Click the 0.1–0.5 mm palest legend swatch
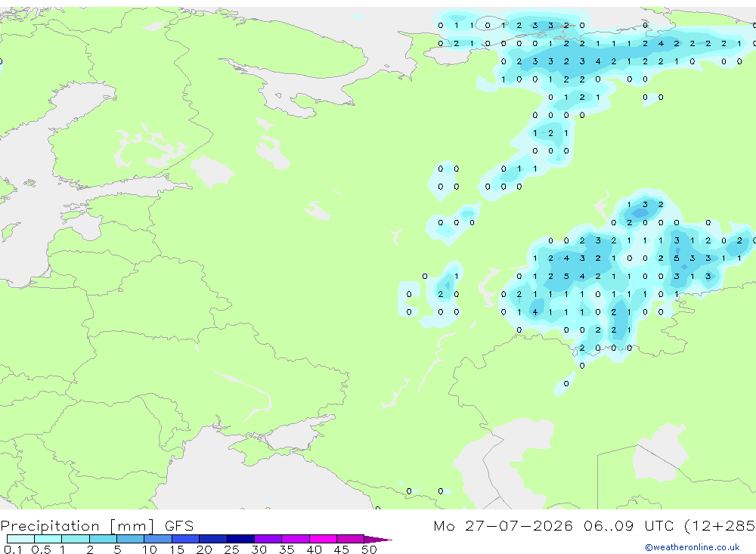This screenshot has width=756, height=554. pyautogui.click(x=20, y=539)
